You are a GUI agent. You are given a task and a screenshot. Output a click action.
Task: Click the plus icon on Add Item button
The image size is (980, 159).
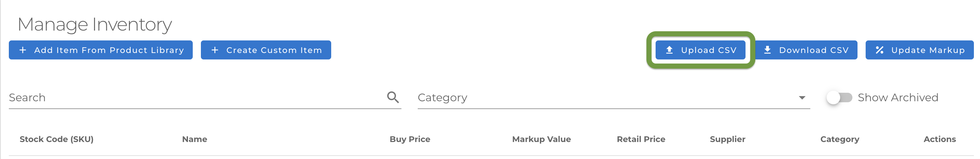pos(23,50)
